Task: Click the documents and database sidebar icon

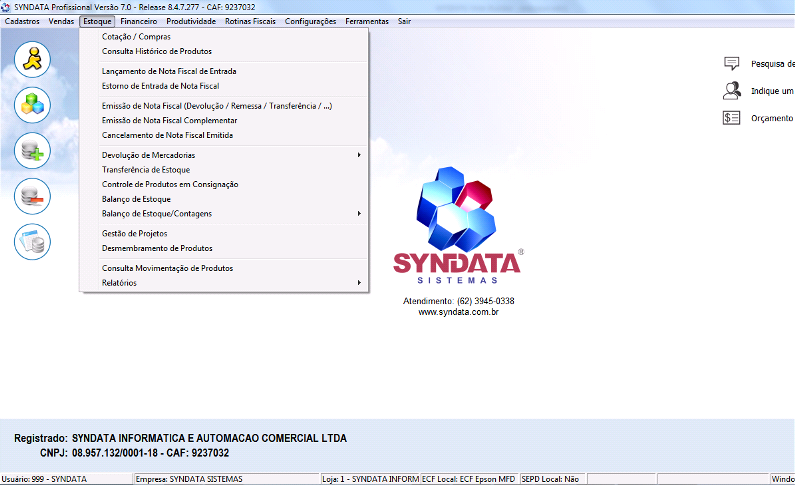Action: [32, 242]
